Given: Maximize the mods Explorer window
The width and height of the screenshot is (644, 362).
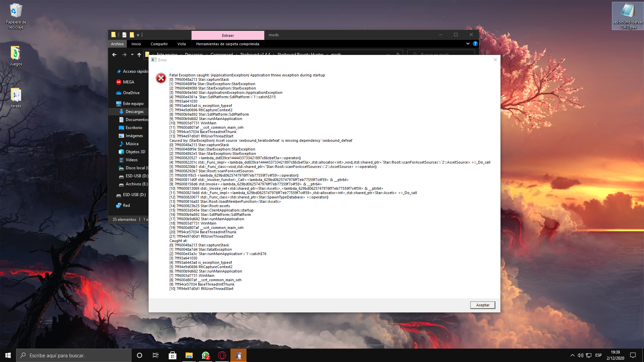Looking at the screenshot, I should [456, 35].
